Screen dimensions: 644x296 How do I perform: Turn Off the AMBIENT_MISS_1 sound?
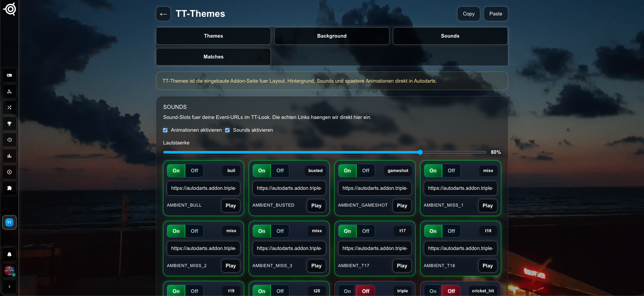451,171
